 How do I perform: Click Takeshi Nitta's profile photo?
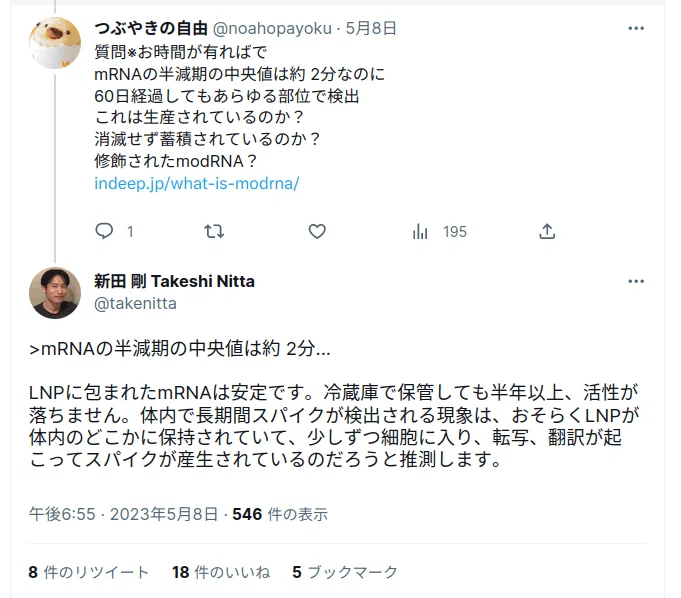[55, 293]
